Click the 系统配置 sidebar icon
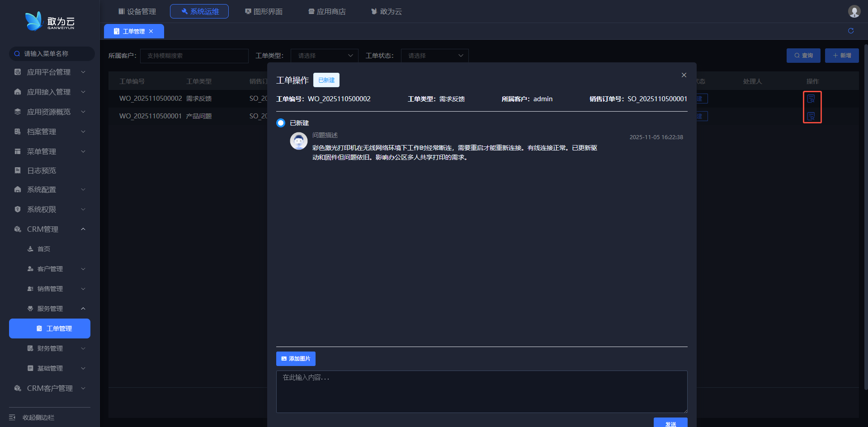 click(18, 189)
